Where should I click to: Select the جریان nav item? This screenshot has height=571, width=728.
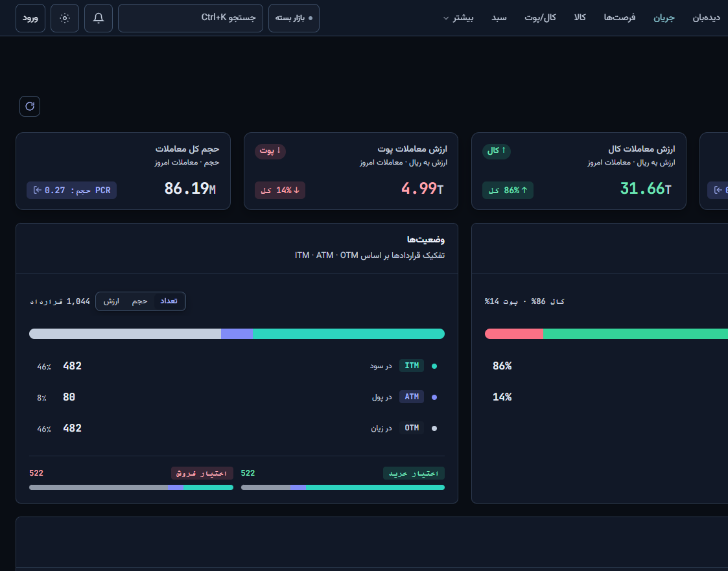click(x=664, y=18)
